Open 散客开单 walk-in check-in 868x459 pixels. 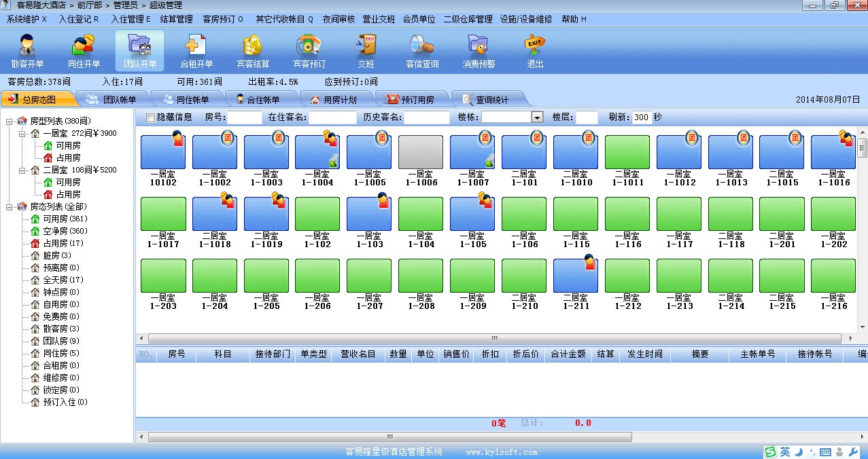pos(27,51)
